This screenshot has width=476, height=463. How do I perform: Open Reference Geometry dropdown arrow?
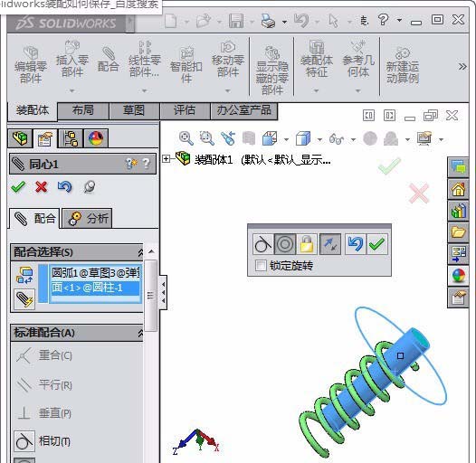[x=358, y=90]
